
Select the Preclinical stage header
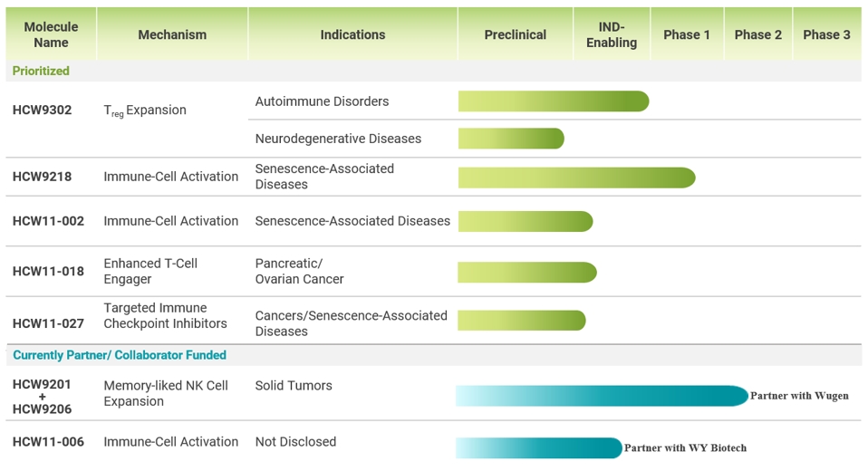point(515,34)
